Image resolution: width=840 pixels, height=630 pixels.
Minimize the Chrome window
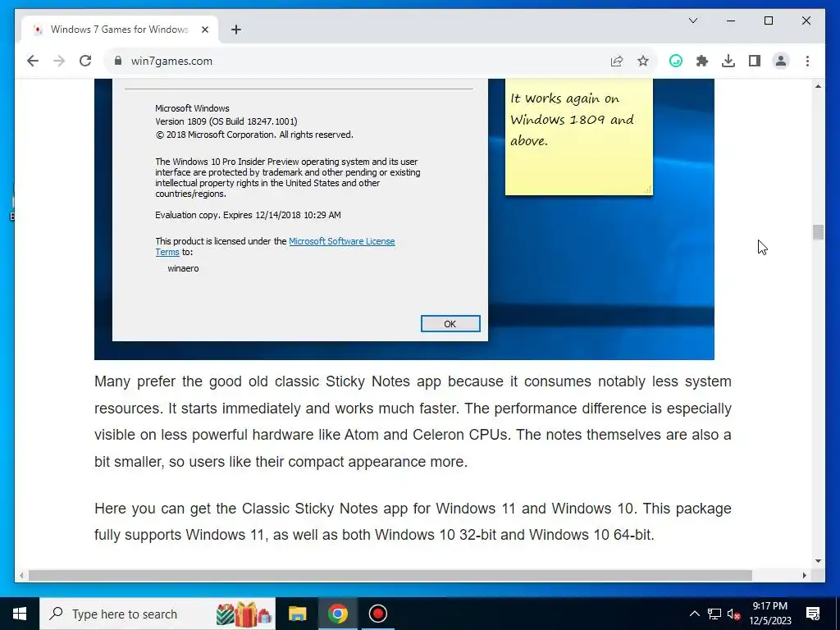click(731, 21)
